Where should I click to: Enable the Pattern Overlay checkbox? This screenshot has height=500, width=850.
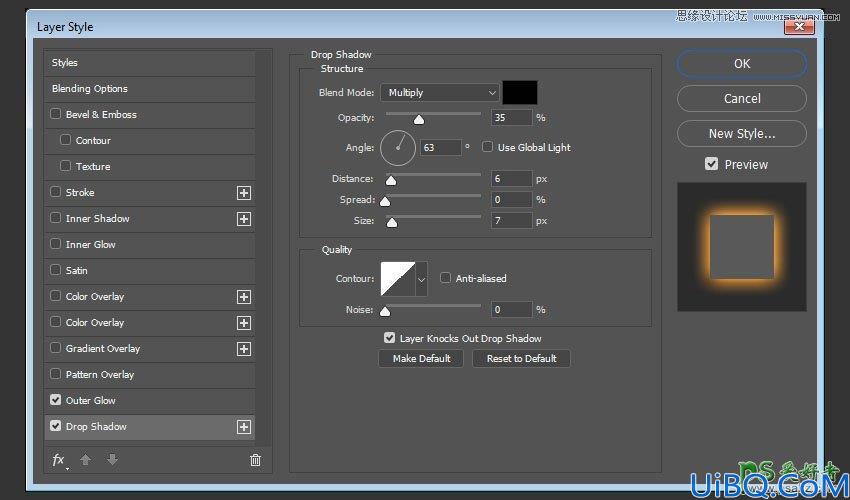[55, 374]
